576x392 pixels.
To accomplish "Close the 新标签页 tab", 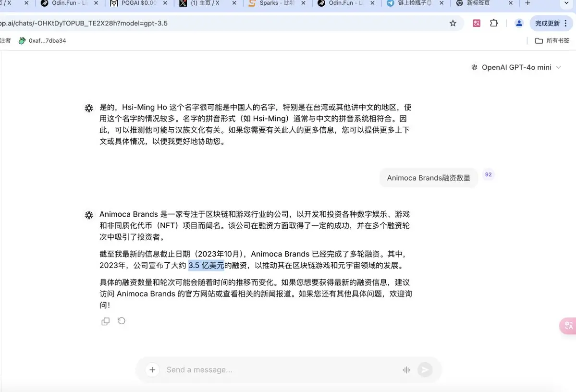I will [x=511, y=3].
